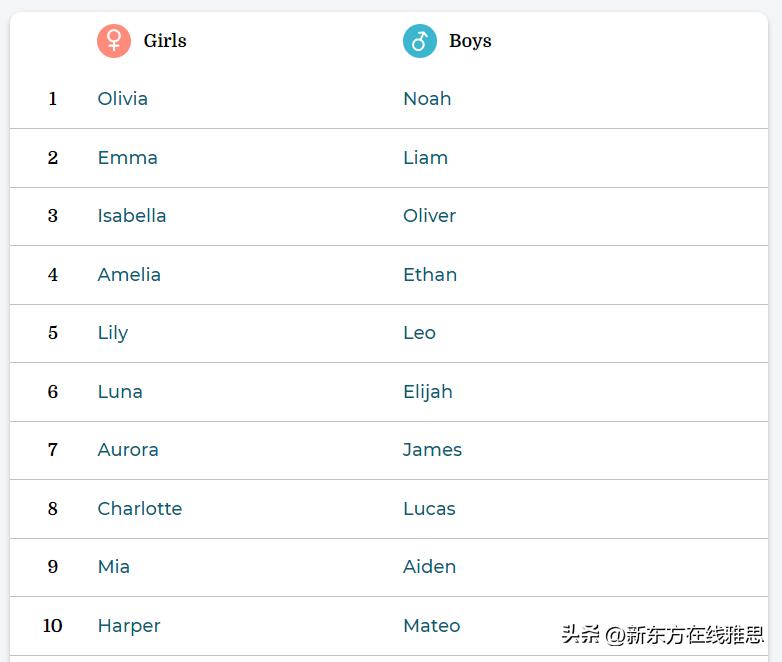Open the Ethan name page

[x=430, y=275]
